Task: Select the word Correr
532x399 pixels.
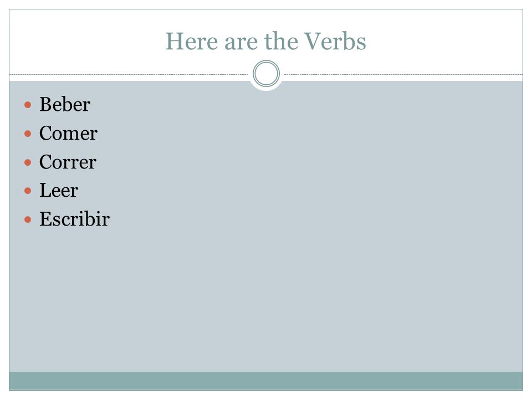Action: (x=68, y=162)
